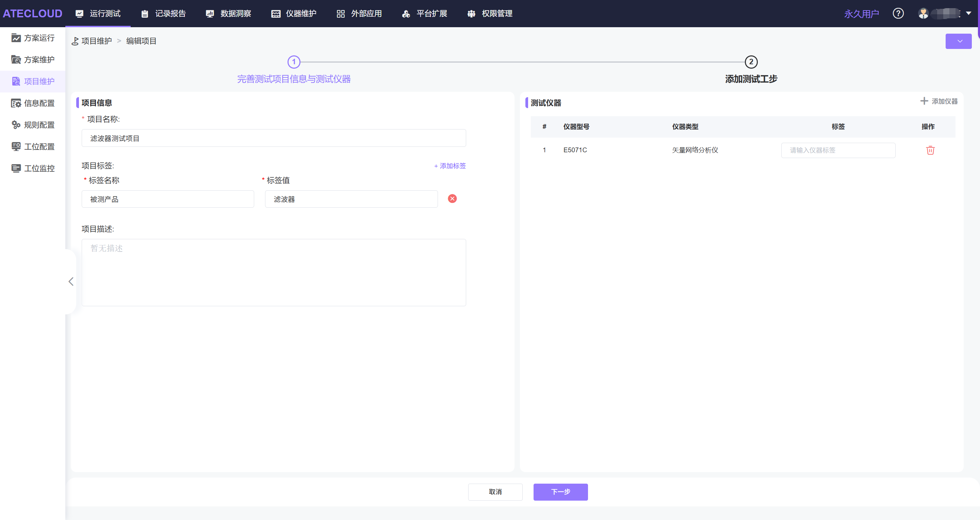This screenshot has width=980, height=520.
Task: Click the 下一步 button
Action: point(560,491)
